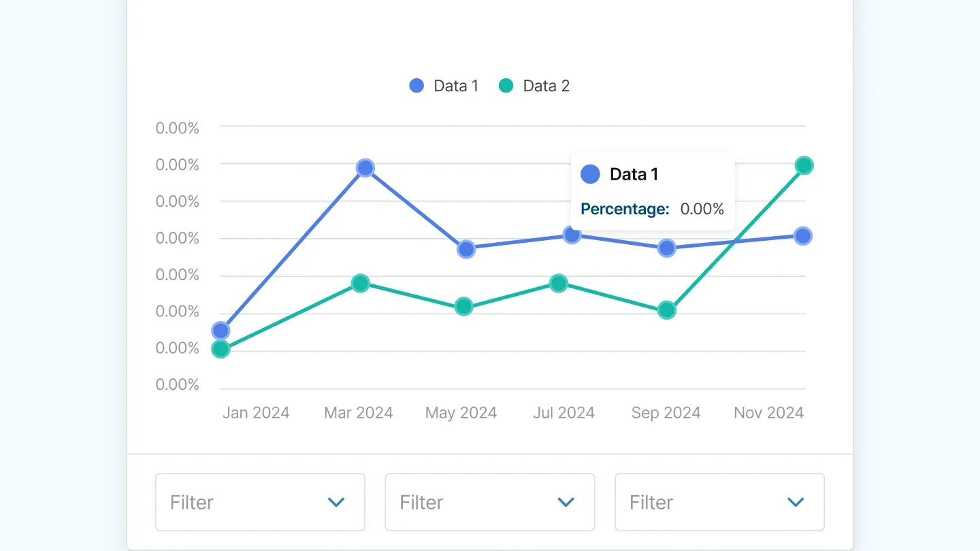Open the rightmost Filter dropdown

[719, 502]
